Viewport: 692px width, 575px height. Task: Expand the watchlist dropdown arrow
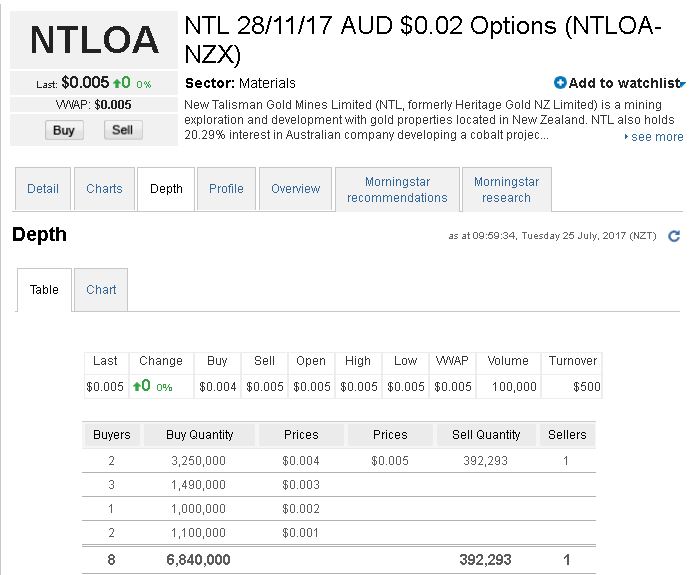(x=683, y=83)
